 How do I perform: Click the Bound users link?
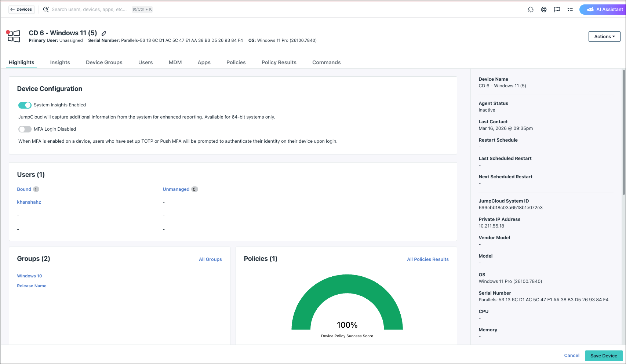point(24,189)
